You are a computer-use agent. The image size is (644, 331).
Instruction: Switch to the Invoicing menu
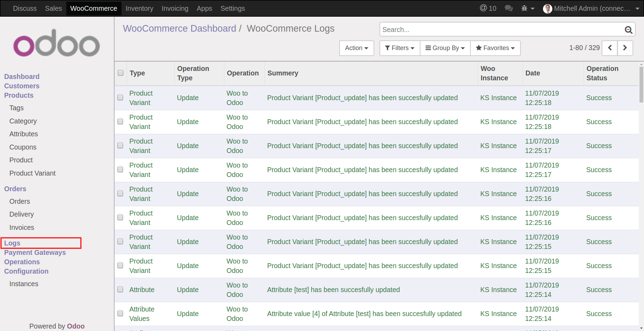[175, 8]
